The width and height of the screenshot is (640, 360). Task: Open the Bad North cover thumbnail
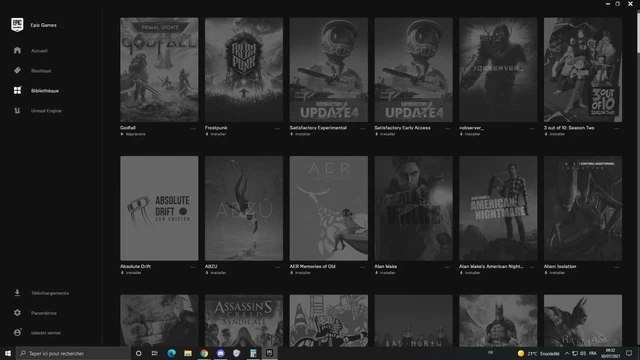coord(413,320)
